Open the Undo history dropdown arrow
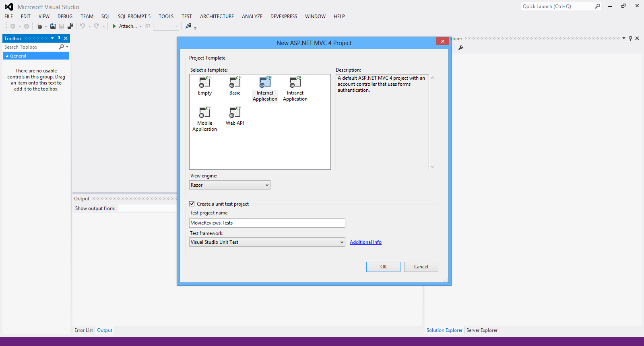 point(89,26)
